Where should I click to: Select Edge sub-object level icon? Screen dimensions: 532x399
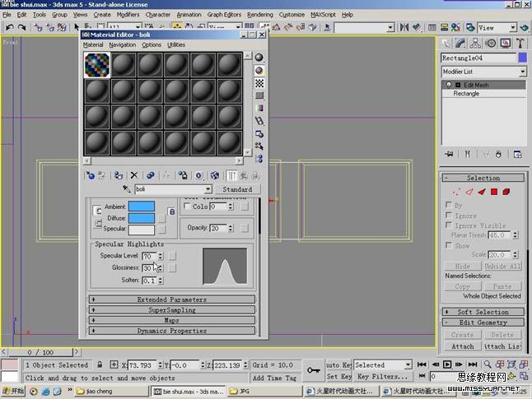point(469,193)
